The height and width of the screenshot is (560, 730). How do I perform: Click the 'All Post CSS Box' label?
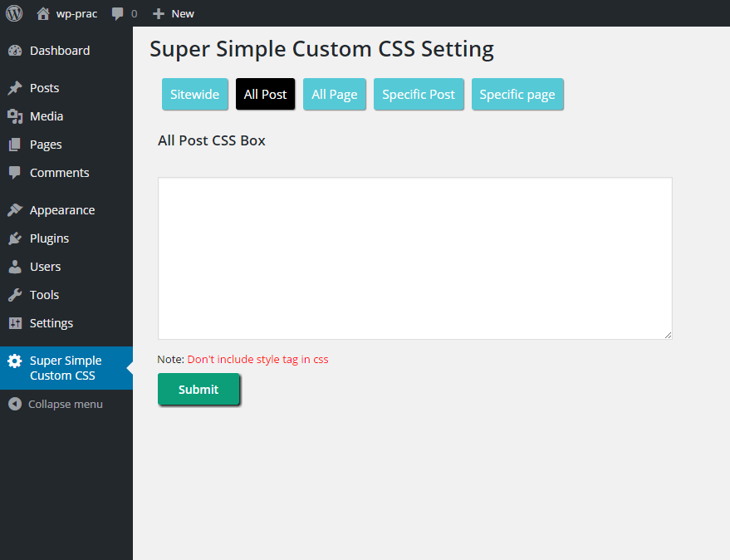(x=212, y=140)
